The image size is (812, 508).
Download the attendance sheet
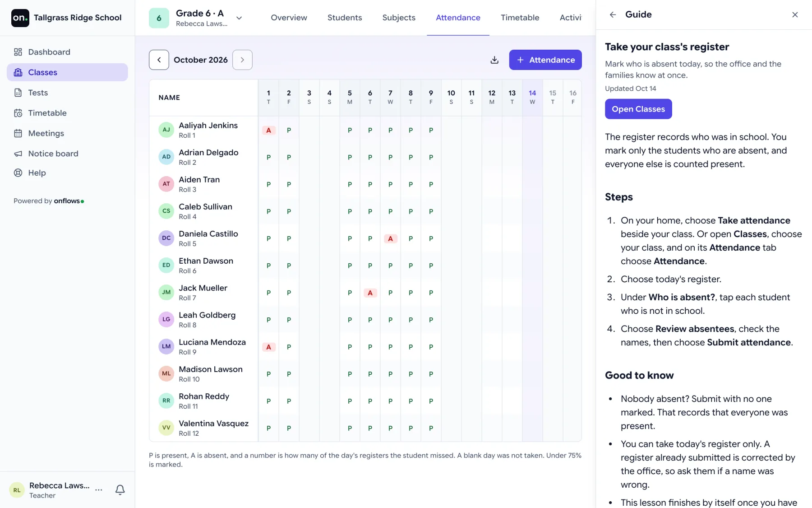point(494,60)
